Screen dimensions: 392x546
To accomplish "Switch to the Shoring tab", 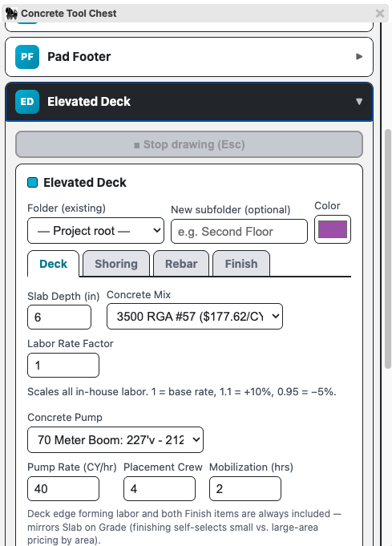I will click(x=116, y=264).
